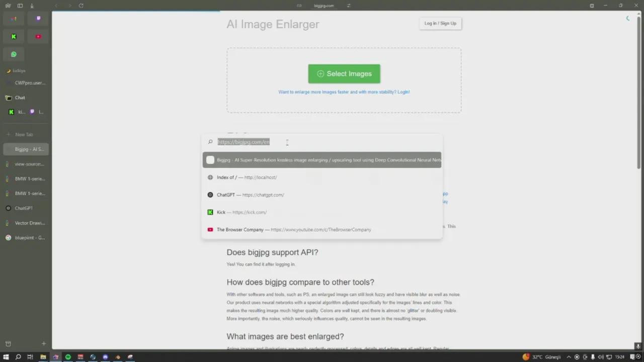Follow the 'Want to enlarge more images' Login link
This screenshot has height=362, width=644.
click(x=344, y=92)
